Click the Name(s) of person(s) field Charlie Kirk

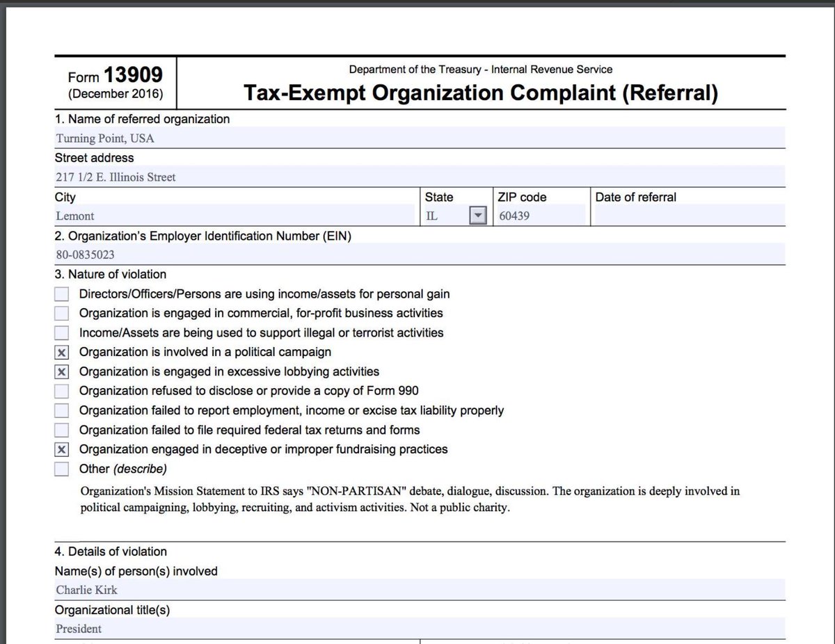tap(420, 590)
